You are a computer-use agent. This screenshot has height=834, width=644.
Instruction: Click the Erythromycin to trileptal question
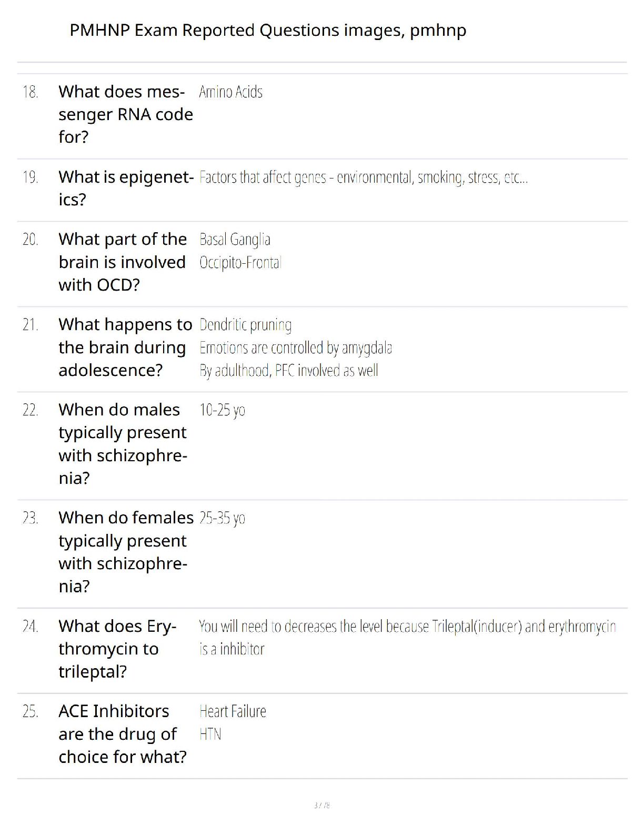coord(117,649)
